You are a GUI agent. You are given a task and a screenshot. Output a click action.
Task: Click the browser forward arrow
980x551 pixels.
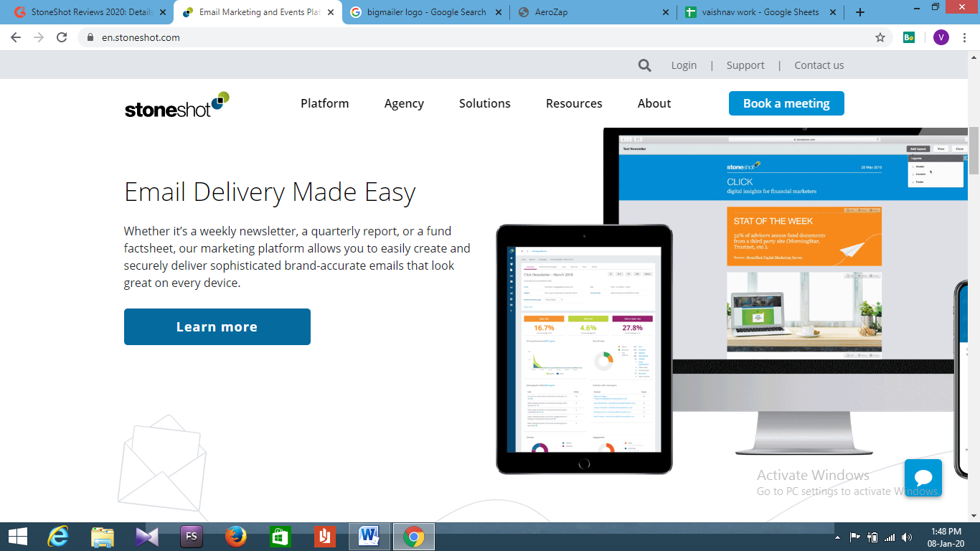[x=39, y=37]
